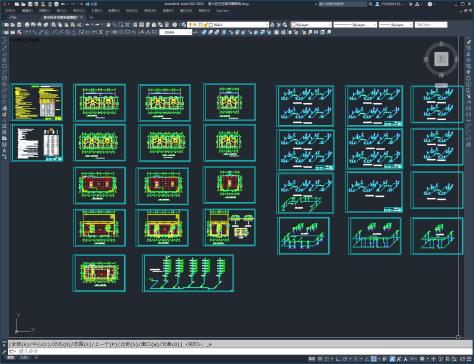Switch to the Model tab at bottom left
Viewport: 474px width, 364px height.
tap(11, 358)
